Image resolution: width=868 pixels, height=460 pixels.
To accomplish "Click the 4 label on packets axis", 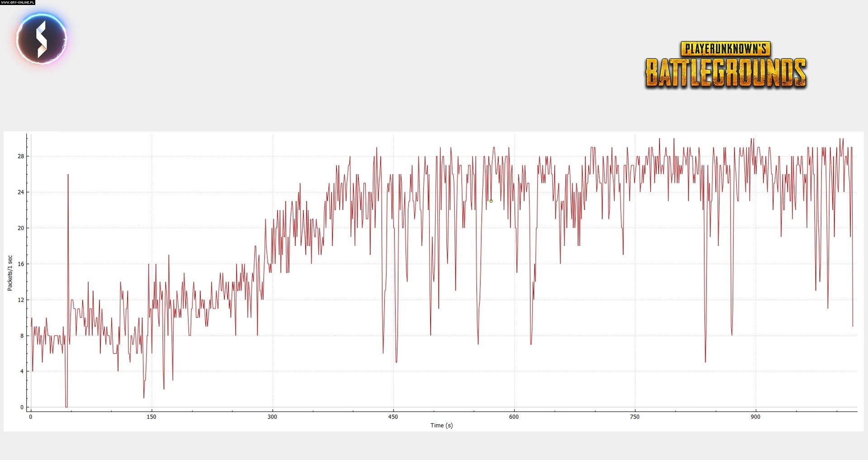I will 22,372.
